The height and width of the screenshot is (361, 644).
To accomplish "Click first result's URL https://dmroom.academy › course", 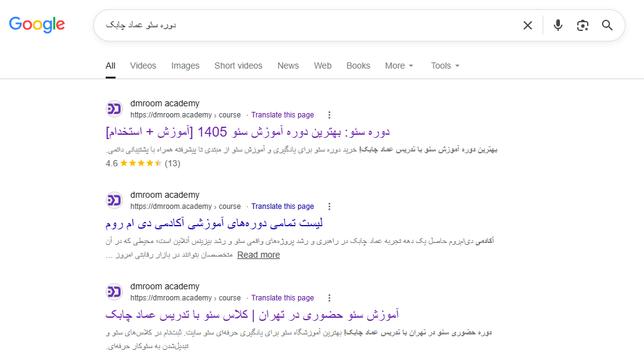I will [x=185, y=115].
